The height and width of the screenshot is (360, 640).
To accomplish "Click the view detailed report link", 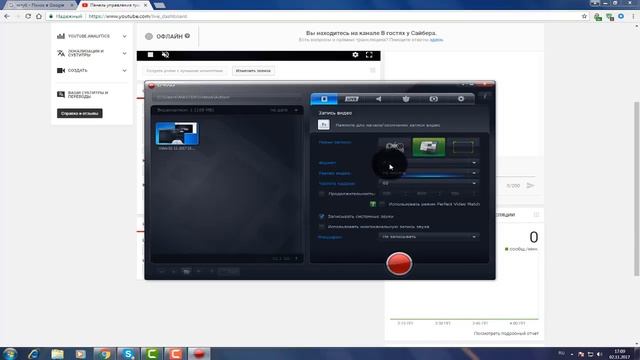I will coord(506,333).
